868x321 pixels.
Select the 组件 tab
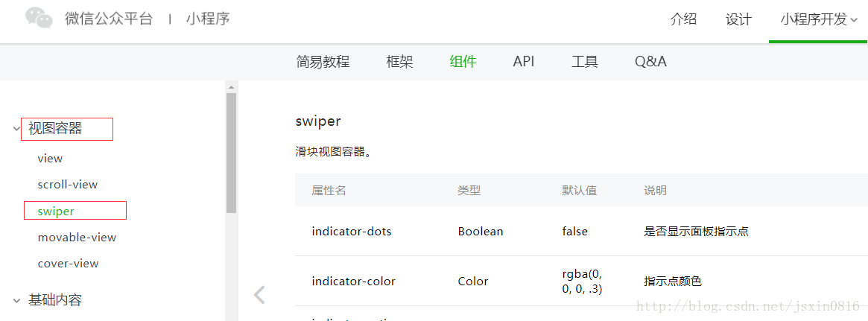click(463, 62)
